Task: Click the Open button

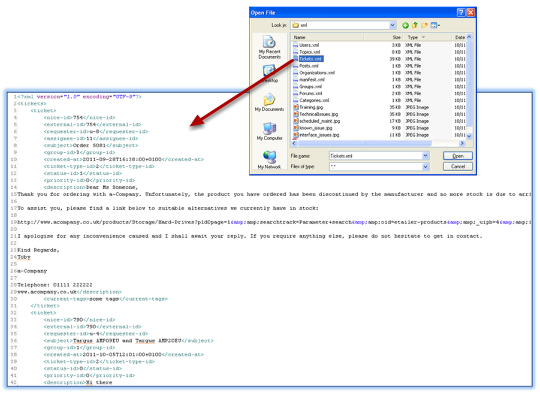Action: pyautogui.click(x=458, y=156)
